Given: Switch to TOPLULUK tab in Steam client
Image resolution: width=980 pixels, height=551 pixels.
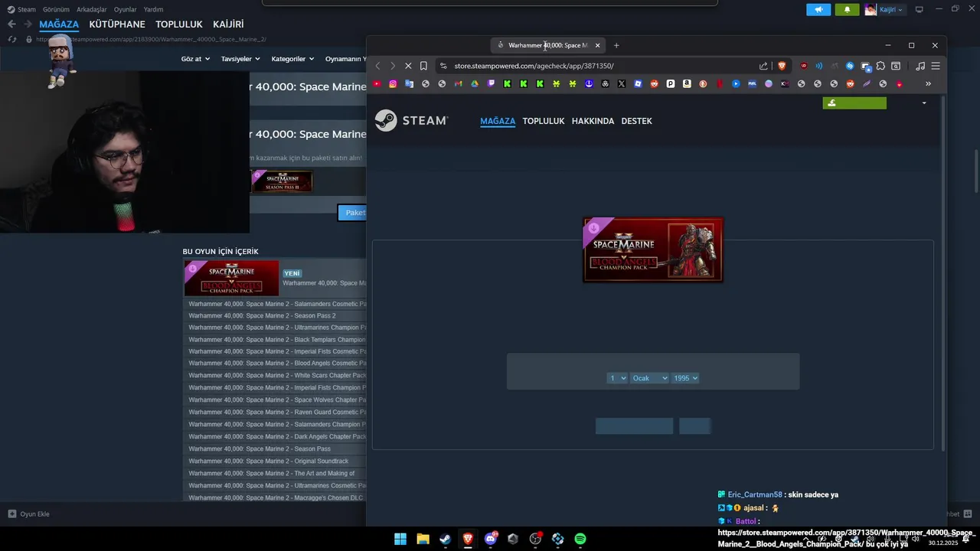Looking at the screenshot, I should click(179, 24).
